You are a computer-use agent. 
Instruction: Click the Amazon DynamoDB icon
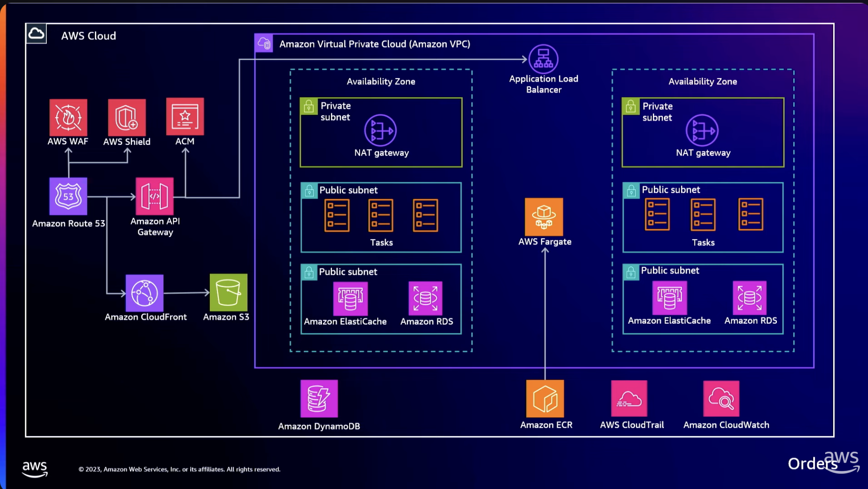click(319, 399)
